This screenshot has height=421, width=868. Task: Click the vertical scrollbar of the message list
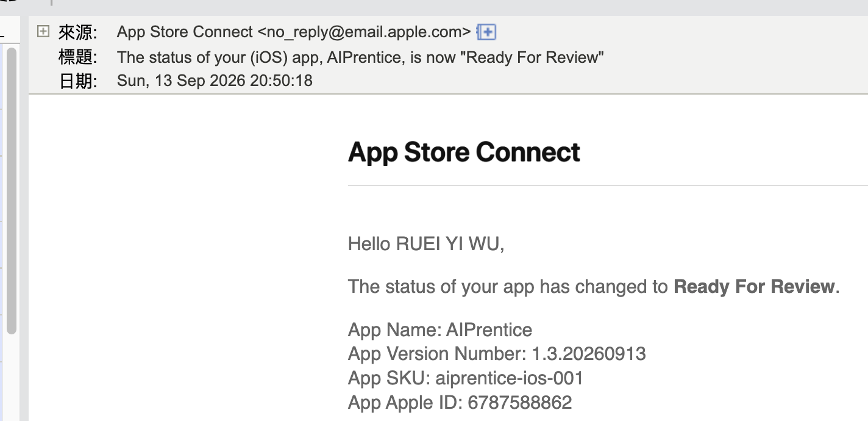point(11,190)
